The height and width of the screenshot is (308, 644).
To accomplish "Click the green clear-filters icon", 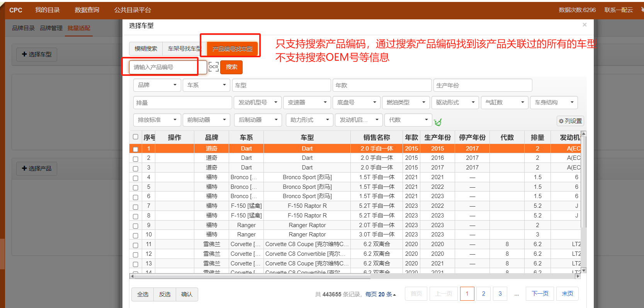I will 438,122.
